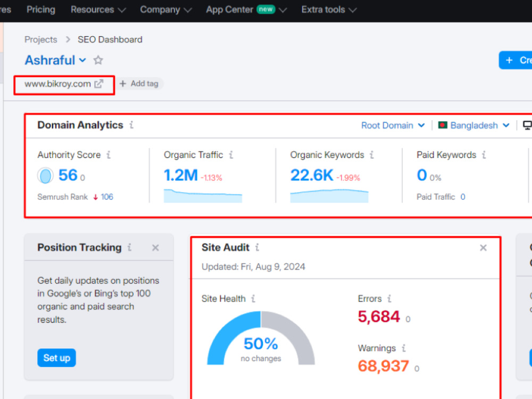Show Warnings info icon
The height and width of the screenshot is (399, 532).
[404, 348]
